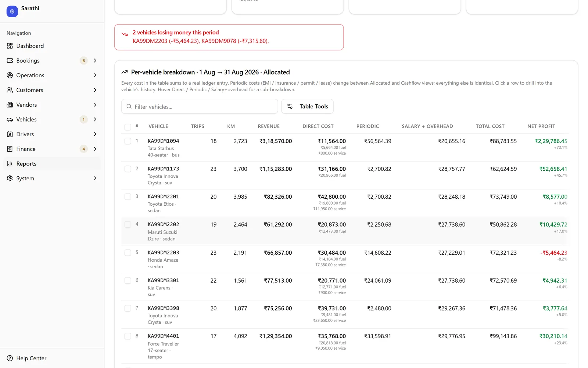Click the Vehicles car icon
Screen dimensions: 588x368
point(10,120)
